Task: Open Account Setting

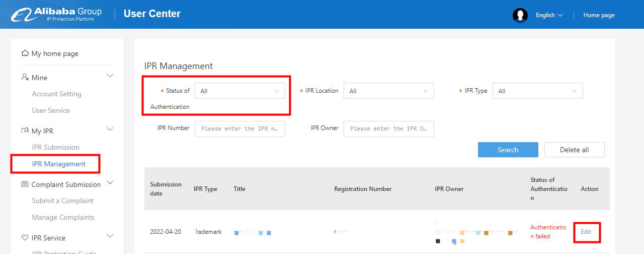Action: point(56,94)
